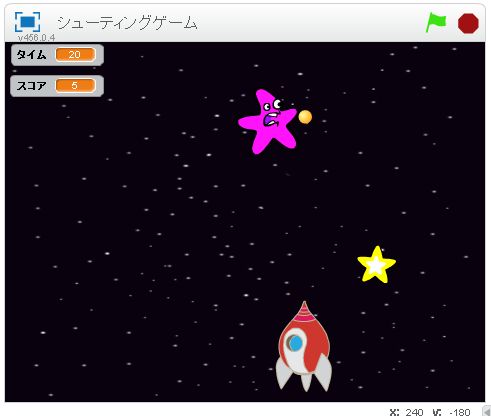This screenshot has height=416, width=491.
Task: Switch the stage to full screen mode
Action: (28, 22)
